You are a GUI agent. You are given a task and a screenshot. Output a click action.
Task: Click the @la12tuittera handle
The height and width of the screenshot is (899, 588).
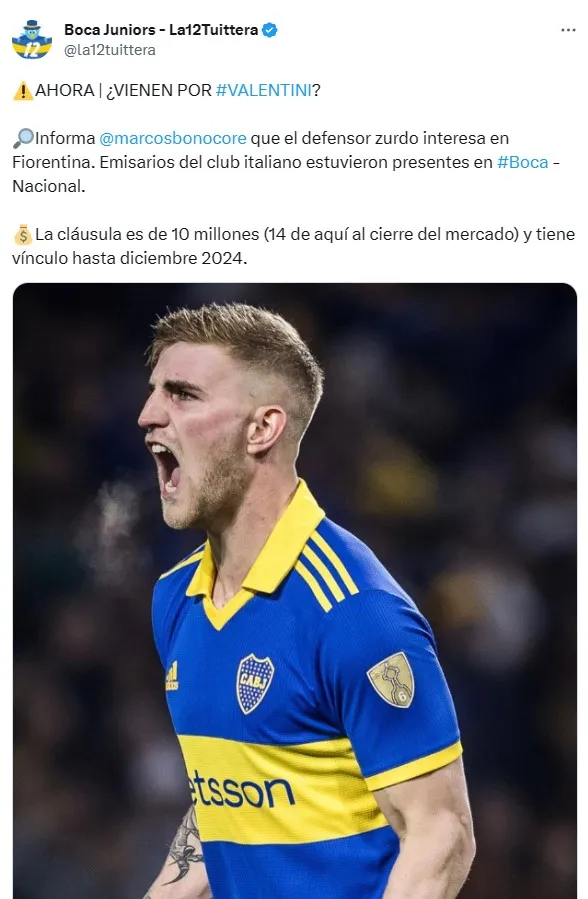click(109, 50)
